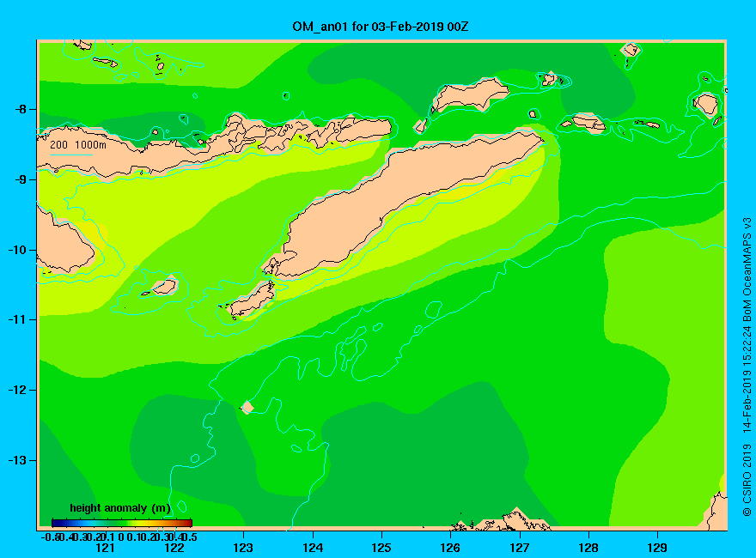Click the longitude label 121
The height and width of the screenshot is (558, 756).
[105, 548]
